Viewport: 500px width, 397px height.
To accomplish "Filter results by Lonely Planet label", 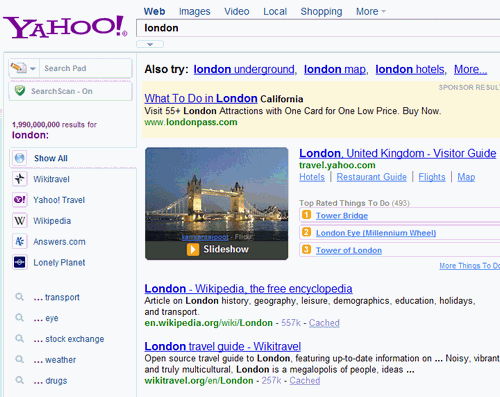I will coord(59,263).
